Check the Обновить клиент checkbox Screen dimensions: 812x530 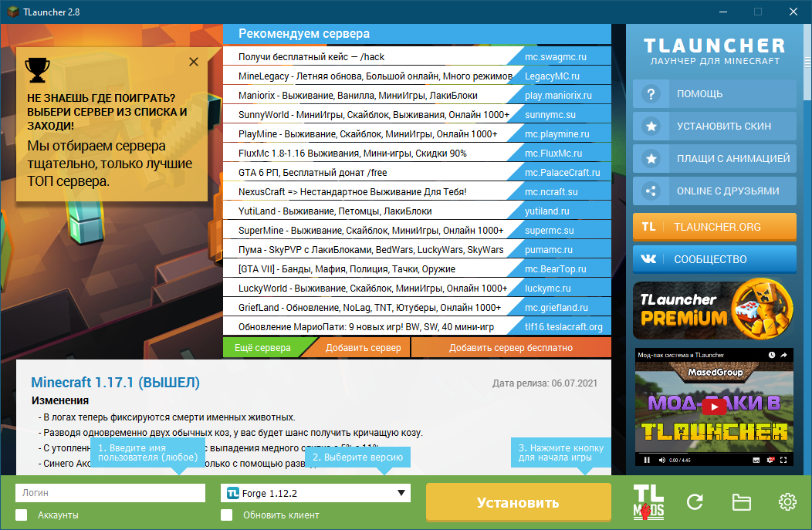click(227, 515)
